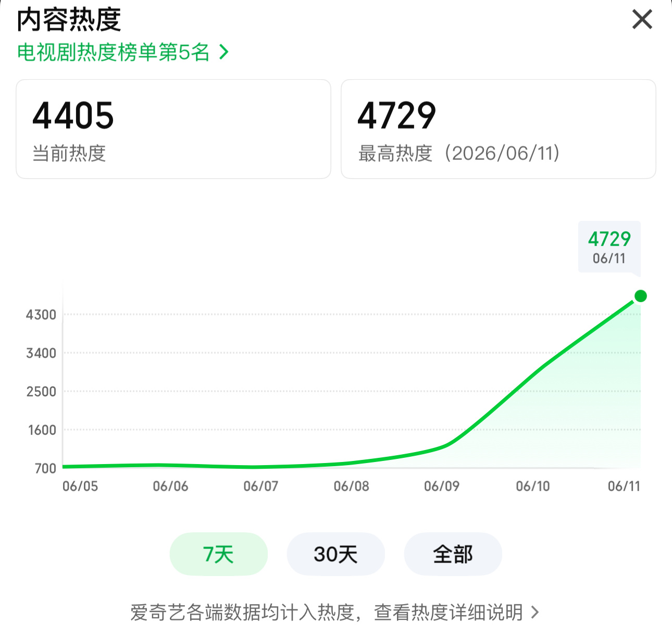Click the 06/11 axis date label
The height and width of the screenshot is (637, 672).
(624, 486)
